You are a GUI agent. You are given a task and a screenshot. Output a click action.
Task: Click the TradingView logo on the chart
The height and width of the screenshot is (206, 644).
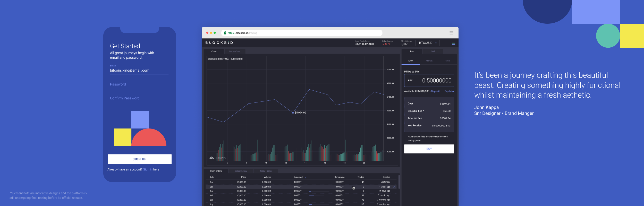click(x=218, y=158)
